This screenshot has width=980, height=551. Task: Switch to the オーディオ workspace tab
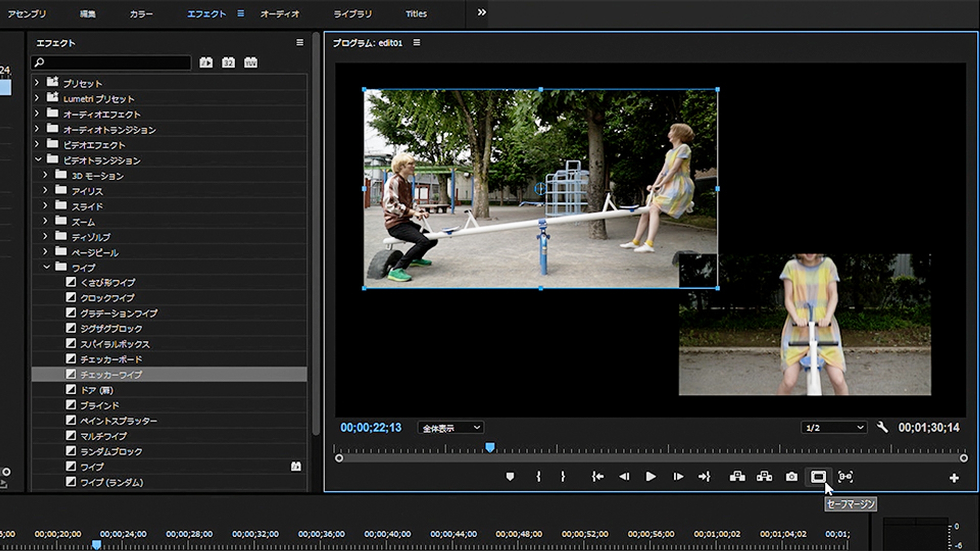click(280, 14)
